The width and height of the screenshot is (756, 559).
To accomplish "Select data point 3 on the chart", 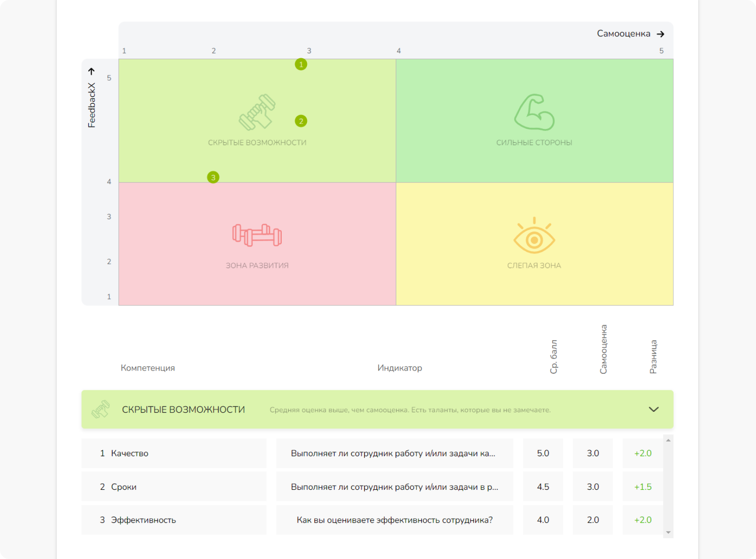I will 213,177.
